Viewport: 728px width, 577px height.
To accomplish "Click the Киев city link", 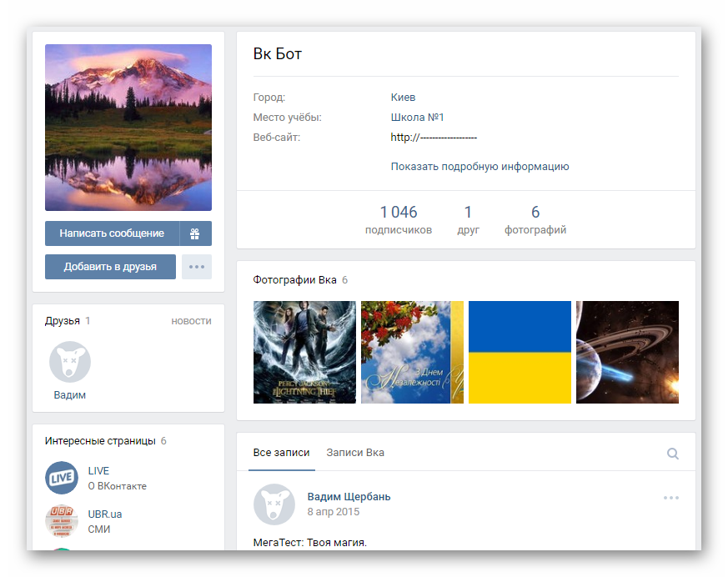I will (403, 98).
